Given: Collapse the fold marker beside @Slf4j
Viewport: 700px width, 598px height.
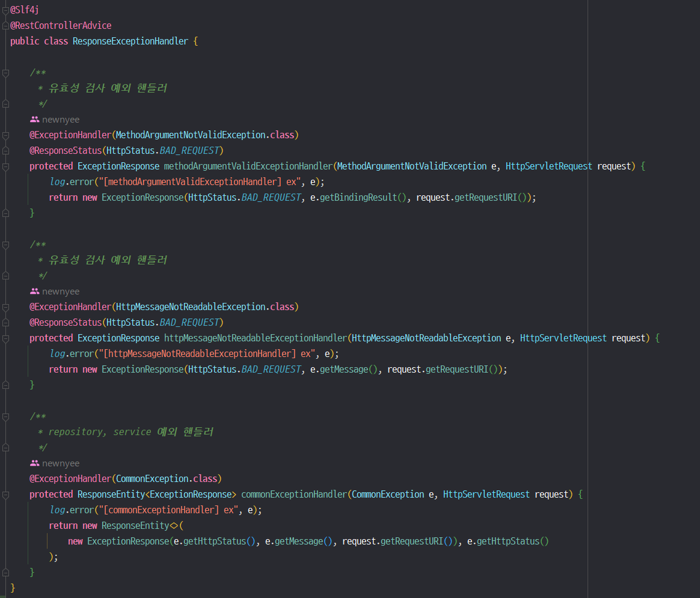Looking at the screenshot, I should [x=5, y=10].
